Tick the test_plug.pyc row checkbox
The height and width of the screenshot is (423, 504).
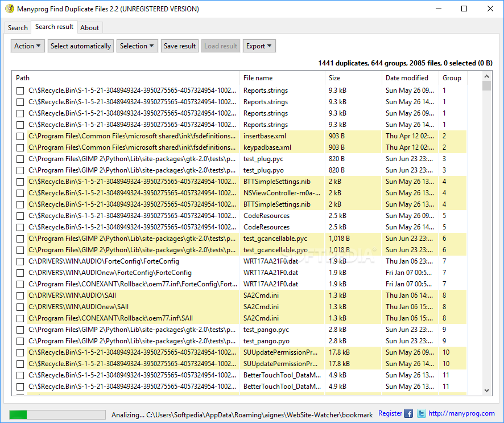tap(20, 159)
